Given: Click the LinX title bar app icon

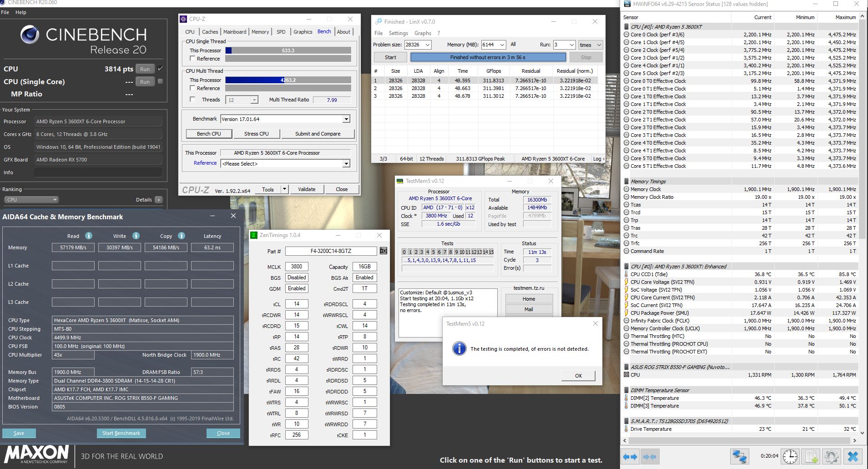Looking at the screenshot, I should [x=378, y=21].
